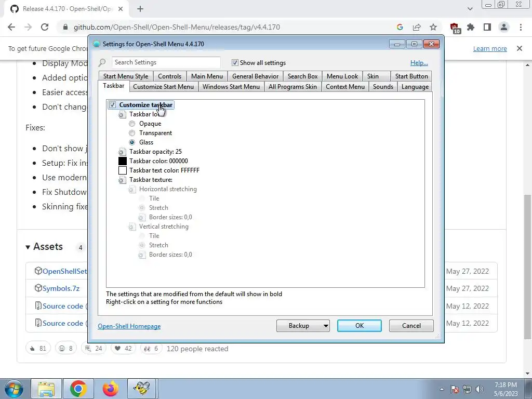The image size is (532, 399).
Task: Open the Help link
Action: pyautogui.click(x=419, y=63)
